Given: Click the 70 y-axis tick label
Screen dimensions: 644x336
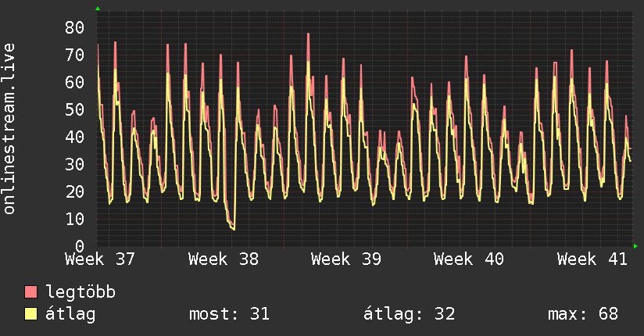Looking at the screenshot, I should (x=75, y=55).
